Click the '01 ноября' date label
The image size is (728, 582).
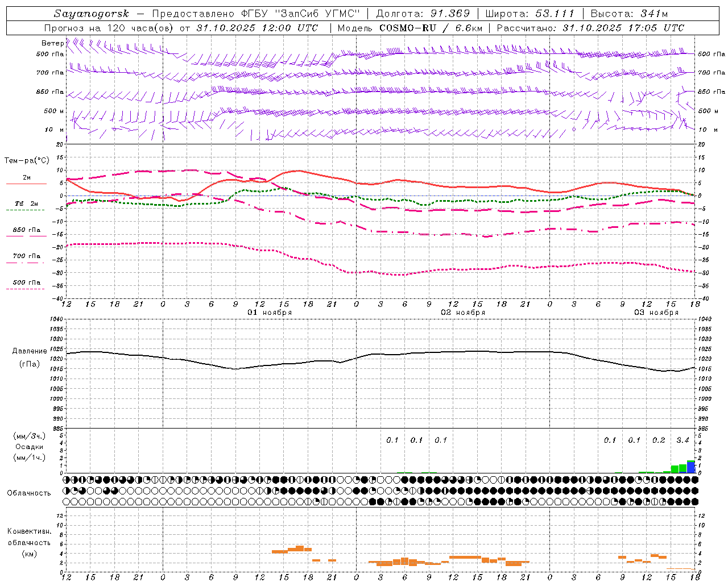click(x=270, y=313)
